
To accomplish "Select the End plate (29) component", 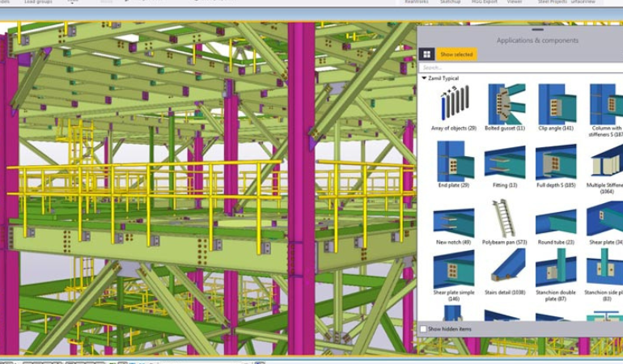I will tap(453, 161).
